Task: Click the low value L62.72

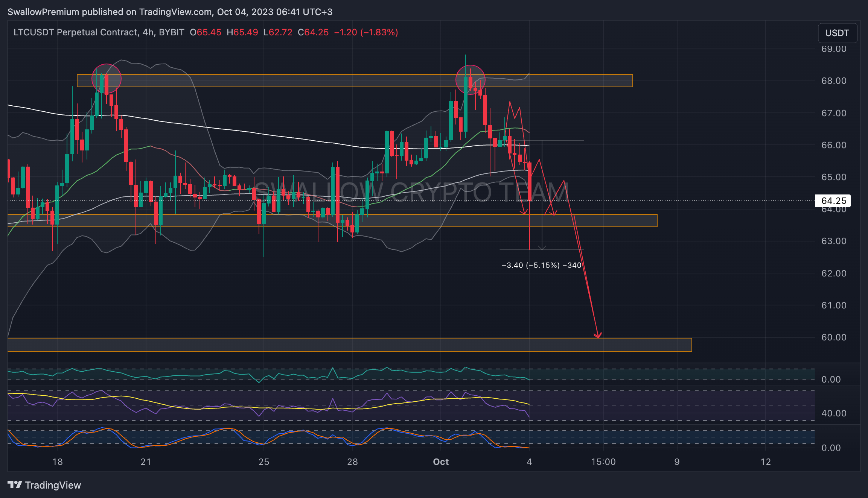Action: point(278,32)
